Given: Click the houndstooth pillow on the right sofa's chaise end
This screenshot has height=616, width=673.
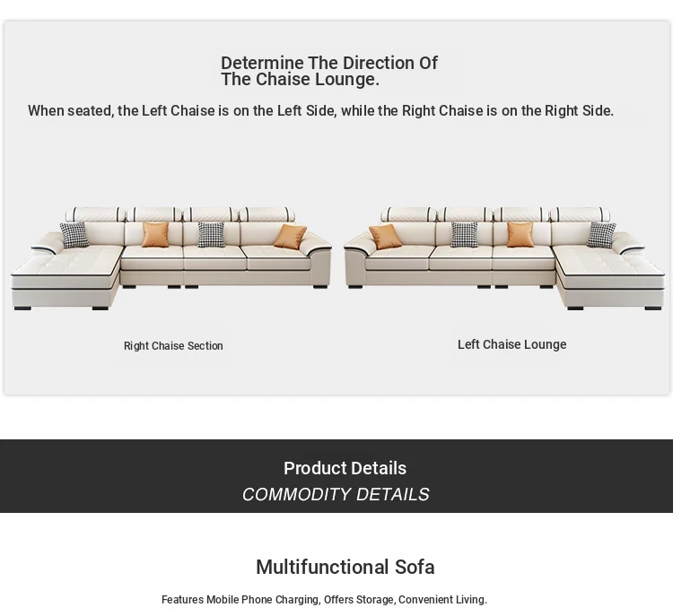Looking at the screenshot, I should pos(601,235).
